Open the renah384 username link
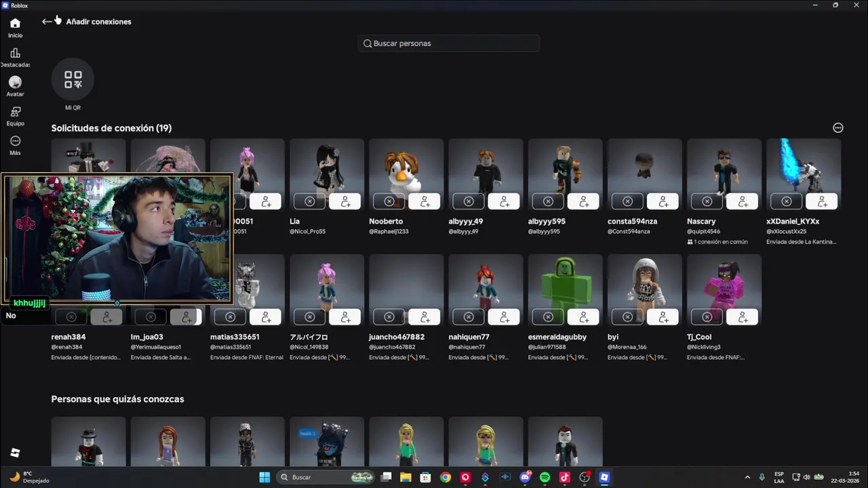868x488 pixels. [68, 337]
